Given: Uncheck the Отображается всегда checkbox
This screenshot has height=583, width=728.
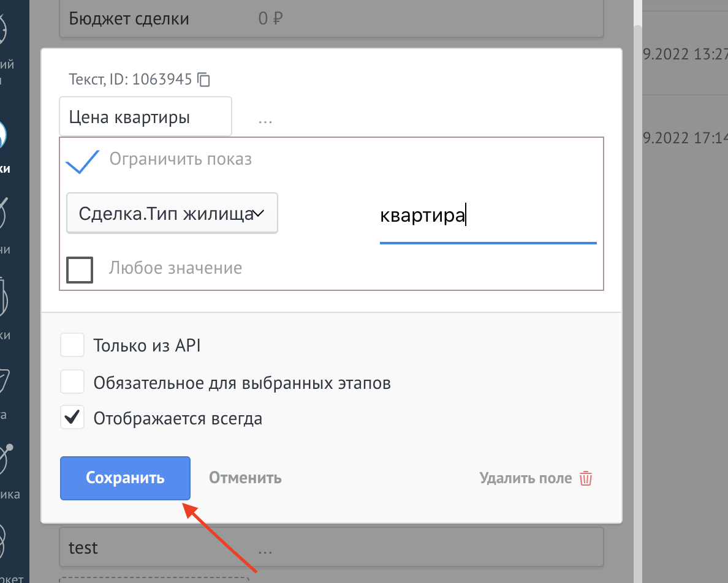Looking at the screenshot, I should click(72, 419).
